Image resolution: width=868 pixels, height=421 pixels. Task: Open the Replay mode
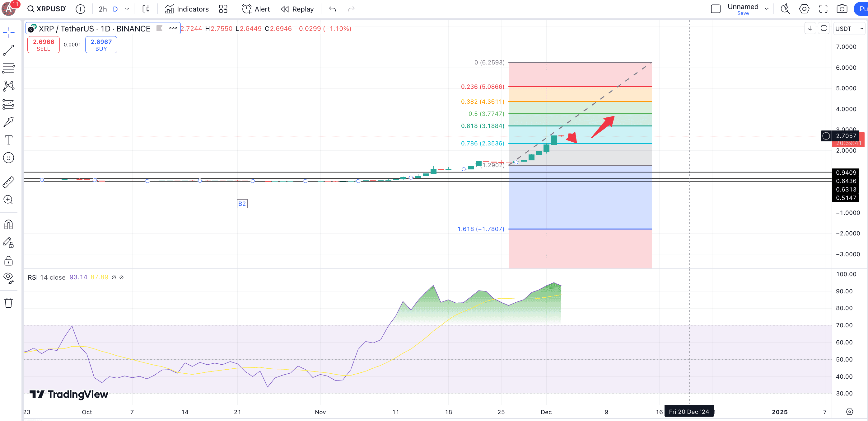[297, 9]
